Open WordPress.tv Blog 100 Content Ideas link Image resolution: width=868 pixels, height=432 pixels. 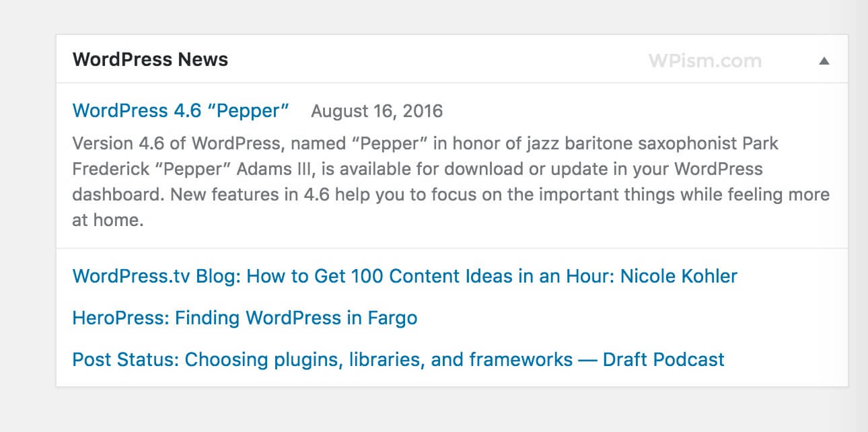pos(404,276)
